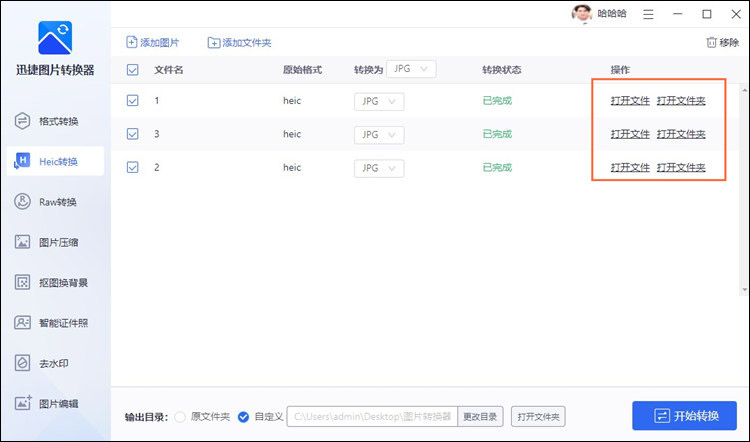The height and width of the screenshot is (442, 750).
Task: Uncheck the checkbox for file 2
Action: pos(132,167)
